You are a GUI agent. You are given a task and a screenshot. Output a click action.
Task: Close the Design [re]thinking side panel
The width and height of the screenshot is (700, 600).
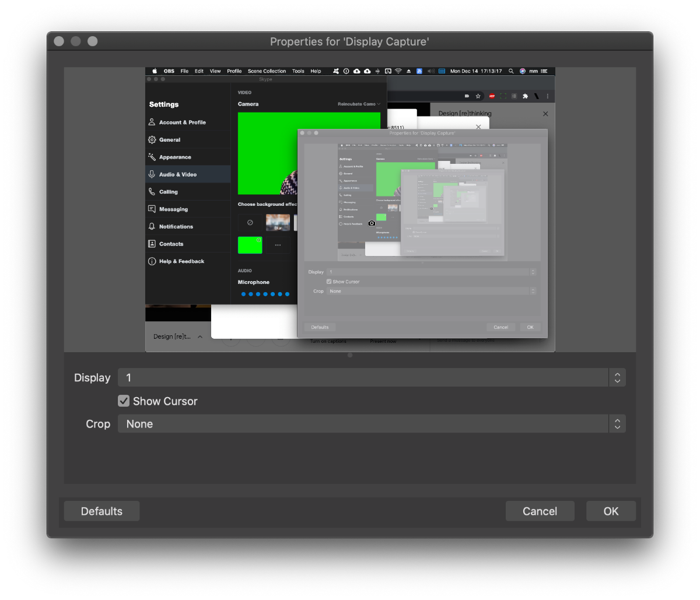545,114
